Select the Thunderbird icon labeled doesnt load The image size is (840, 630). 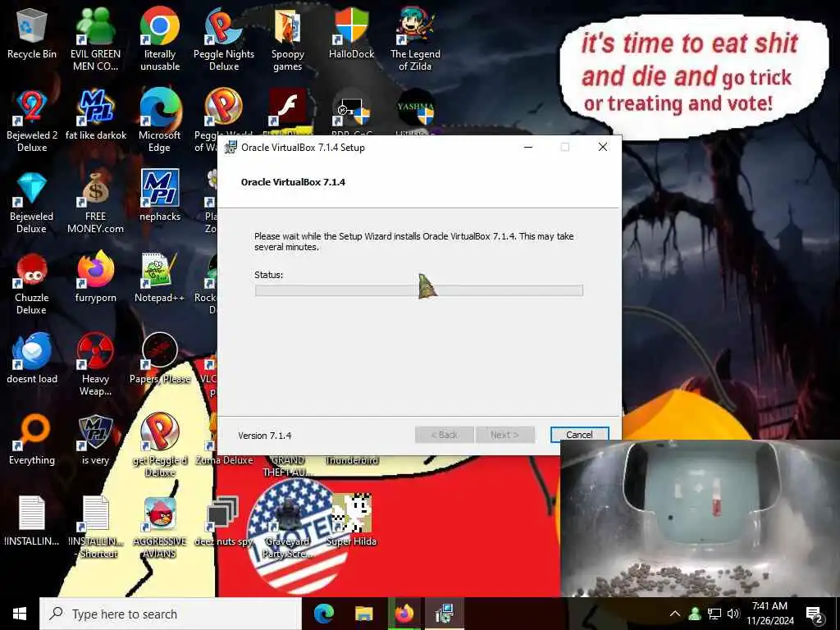32,358
